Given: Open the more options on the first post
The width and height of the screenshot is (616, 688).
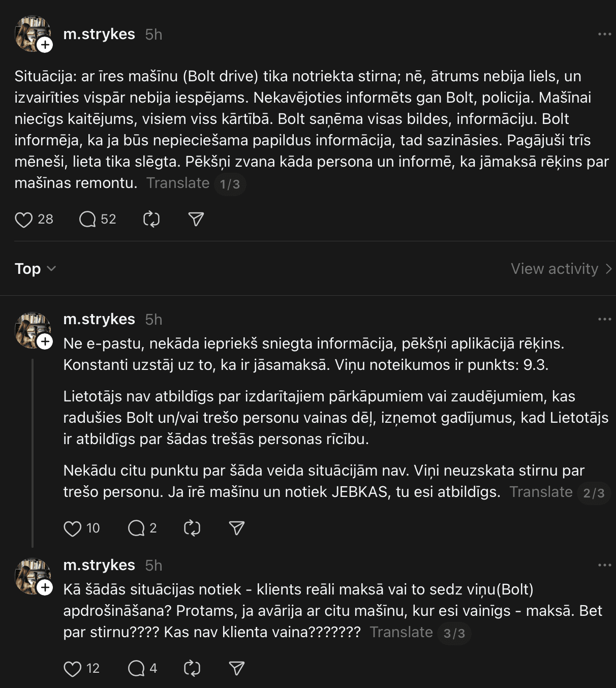Looking at the screenshot, I should 604,34.
